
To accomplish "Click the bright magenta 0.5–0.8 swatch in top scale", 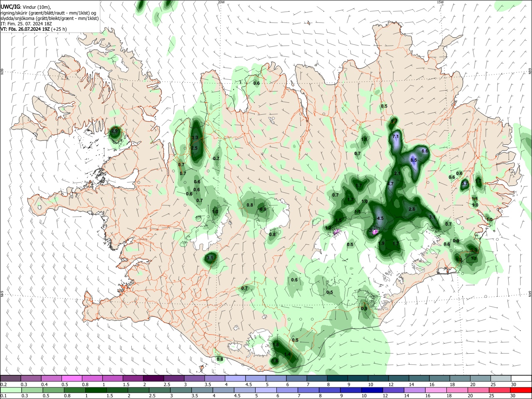I will [x=71, y=379].
